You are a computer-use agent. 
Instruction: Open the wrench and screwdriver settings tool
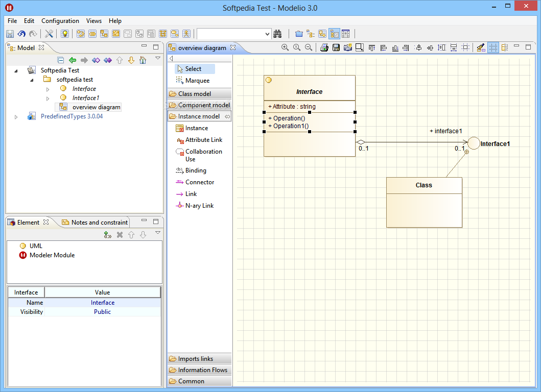49,34
